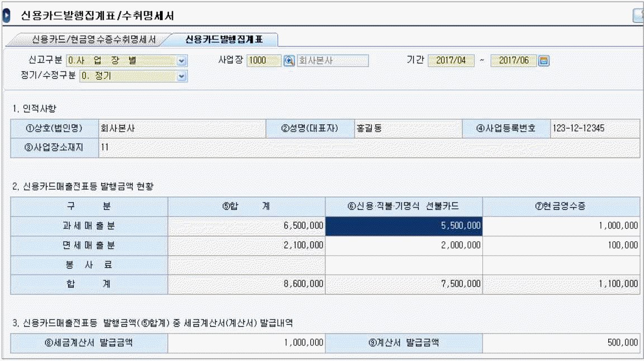Click the blue arrow icon beside the title
This screenshot has width=644, height=361.
(x=7, y=16)
